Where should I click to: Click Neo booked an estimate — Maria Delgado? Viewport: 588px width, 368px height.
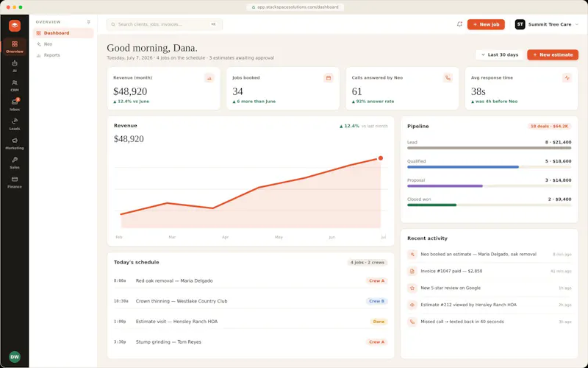[x=478, y=254]
